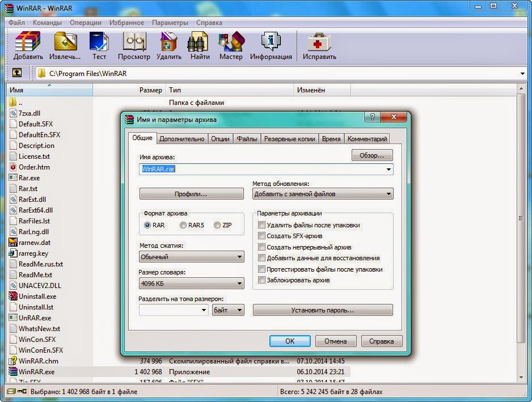532x402 pixels.
Task: Switch to the Комментарий tab
Action: tap(367, 139)
